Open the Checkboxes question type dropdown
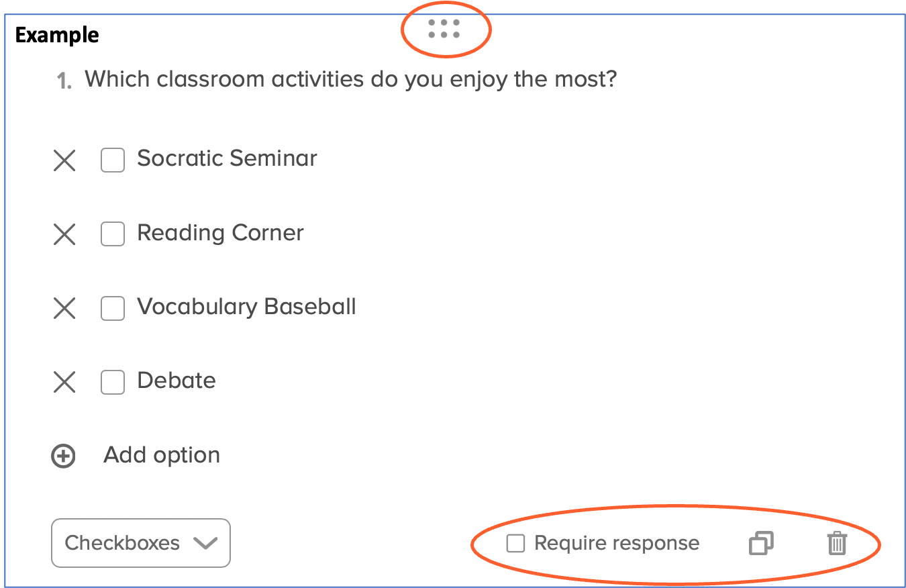The height and width of the screenshot is (588, 906). pyautogui.click(x=141, y=543)
